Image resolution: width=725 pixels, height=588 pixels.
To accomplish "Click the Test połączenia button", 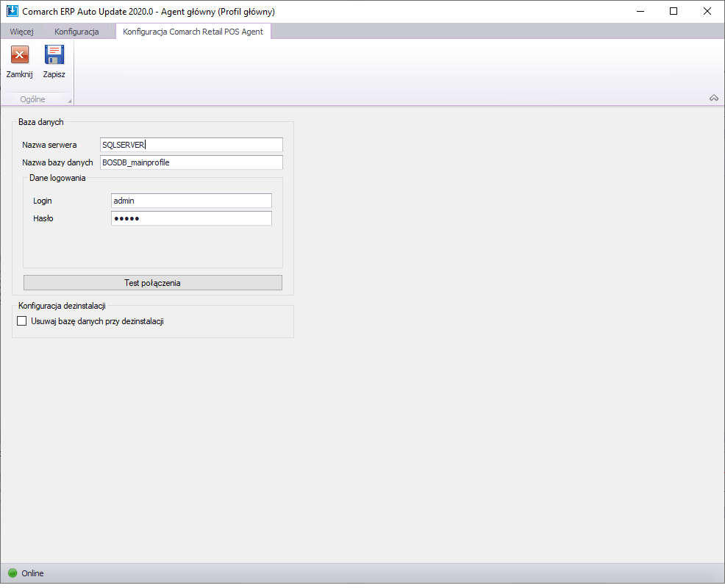I will coord(153,283).
